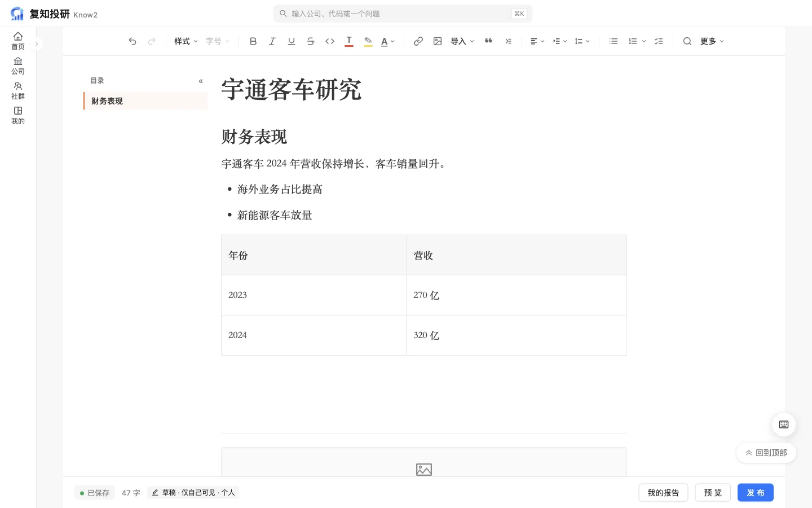Apply red text color

point(349,41)
